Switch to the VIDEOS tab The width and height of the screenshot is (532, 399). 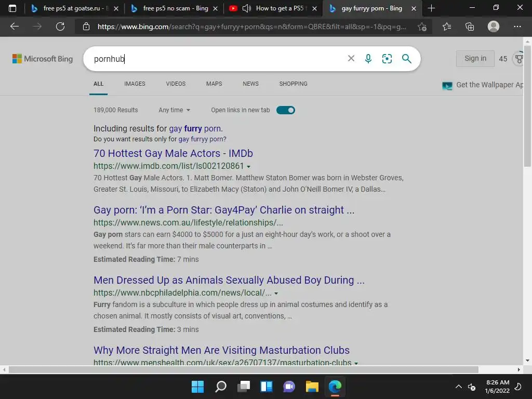pos(176,84)
